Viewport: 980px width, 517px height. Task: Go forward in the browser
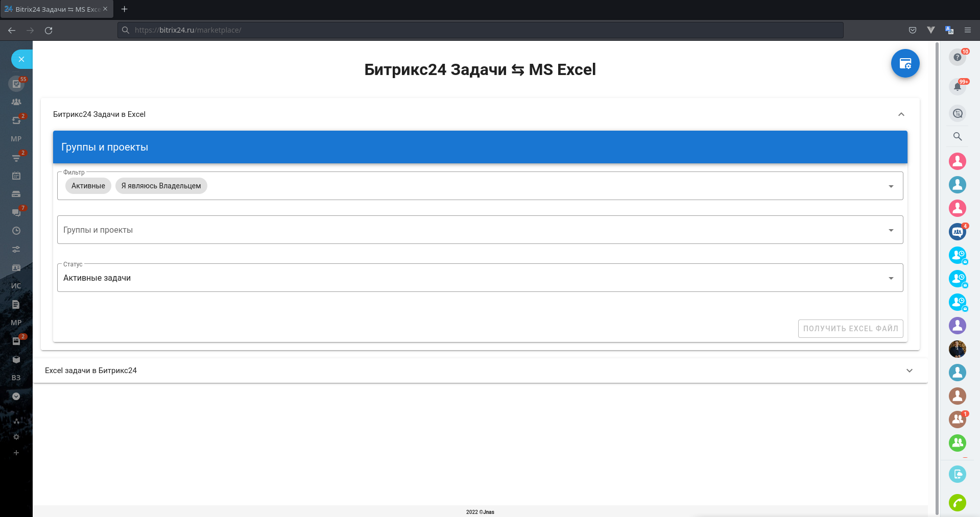click(30, 30)
